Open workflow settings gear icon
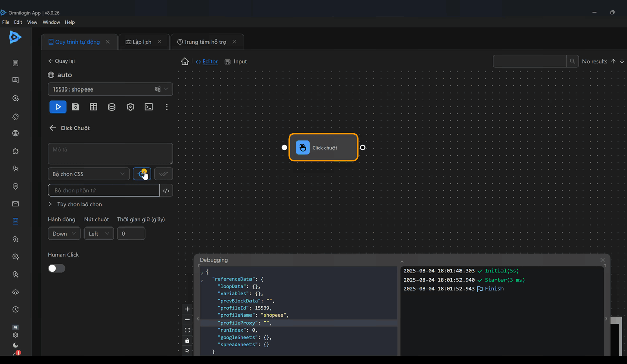627x364 pixels. 130,107
